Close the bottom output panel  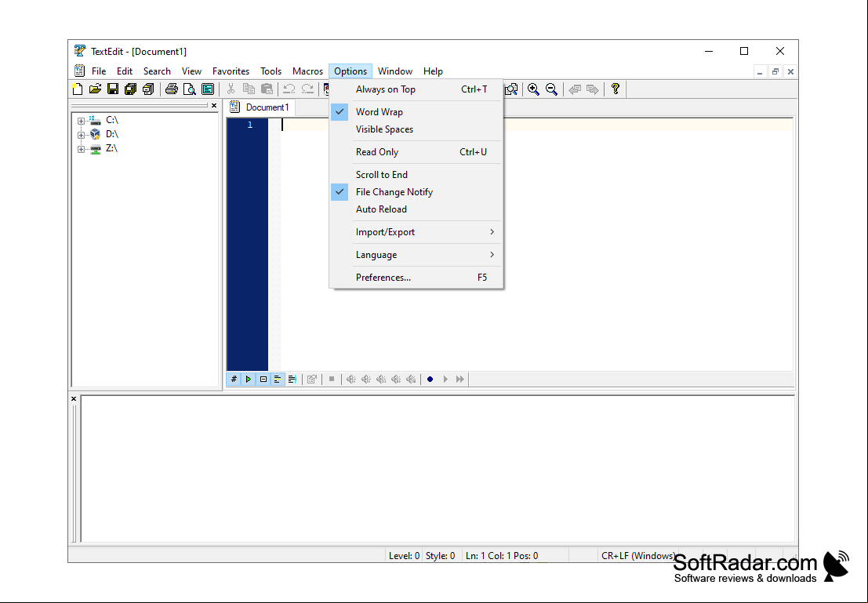(x=74, y=398)
